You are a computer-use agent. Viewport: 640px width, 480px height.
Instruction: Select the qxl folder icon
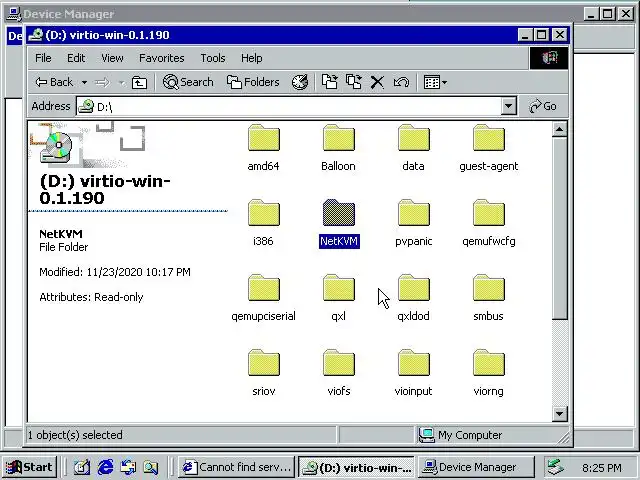click(339, 288)
